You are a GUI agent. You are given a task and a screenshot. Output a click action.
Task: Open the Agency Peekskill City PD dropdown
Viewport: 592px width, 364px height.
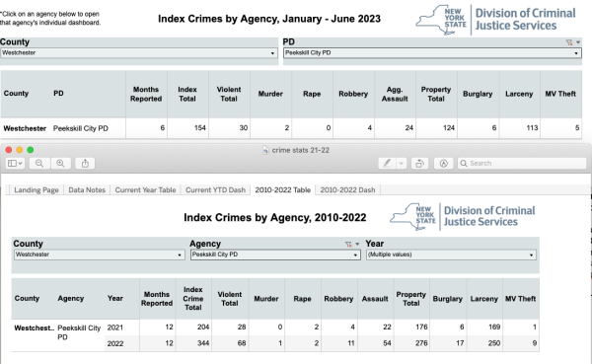(275, 255)
